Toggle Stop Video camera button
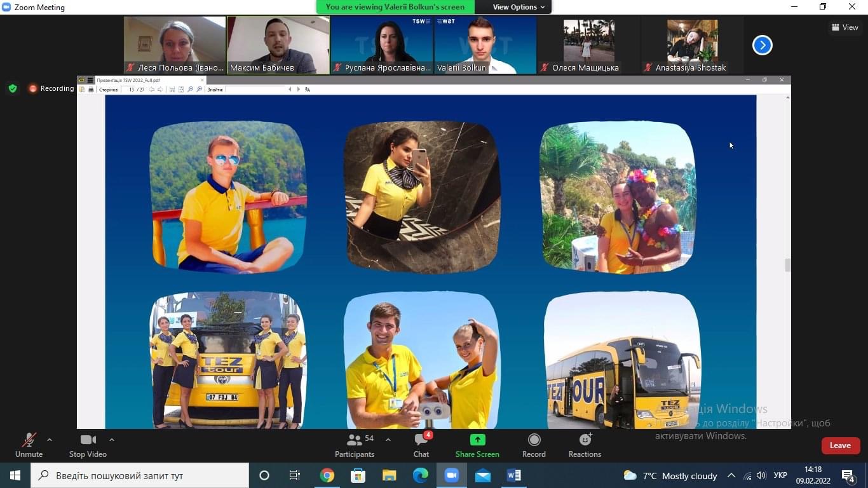This screenshot has height=488, width=868. (x=88, y=445)
